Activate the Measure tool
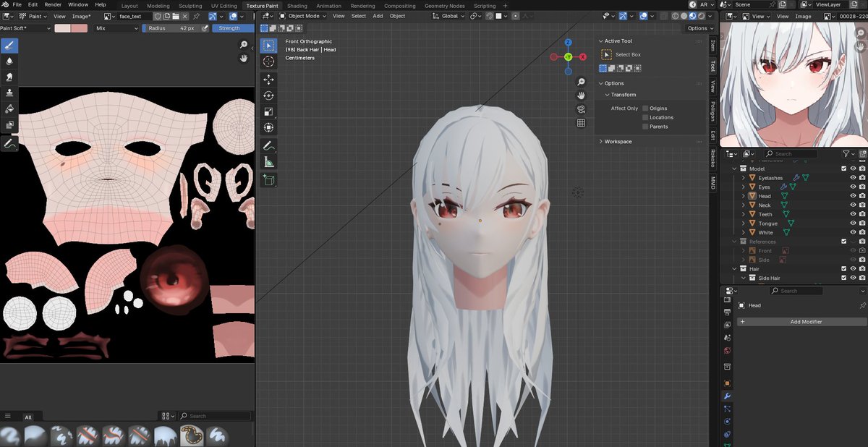The height and width of the screenshot is (447, 868). coord(268,161)
